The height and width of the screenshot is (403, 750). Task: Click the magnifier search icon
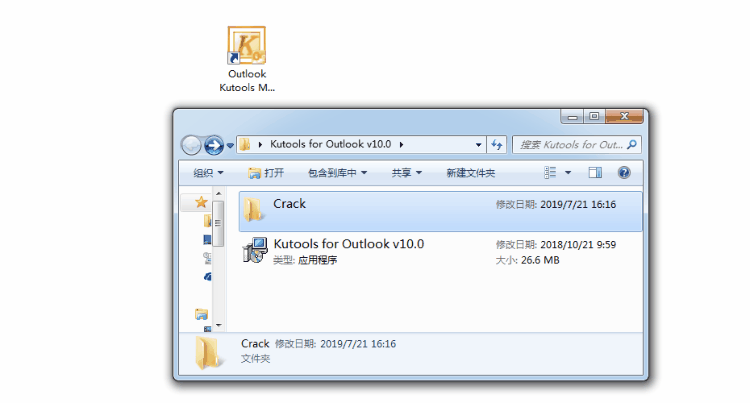click(632, 144)
